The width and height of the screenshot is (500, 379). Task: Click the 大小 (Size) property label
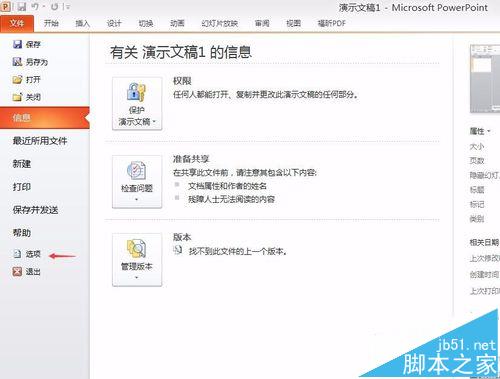(x=477, y=147)
